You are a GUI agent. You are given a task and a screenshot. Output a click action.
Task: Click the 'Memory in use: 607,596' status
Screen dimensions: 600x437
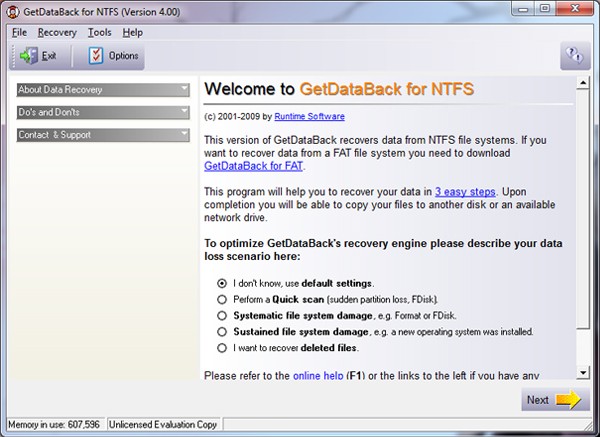(54, 424)
